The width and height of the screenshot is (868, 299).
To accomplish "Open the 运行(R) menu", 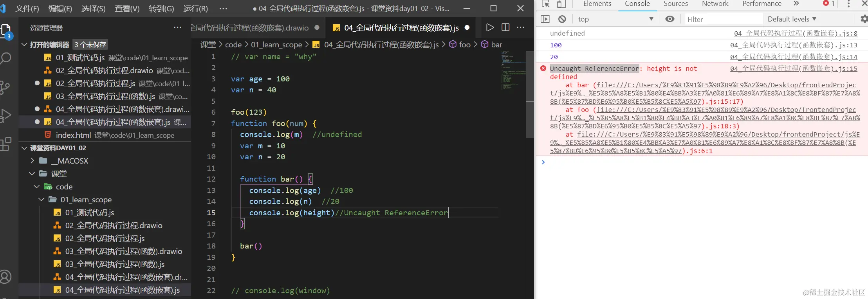I will 196,9.
